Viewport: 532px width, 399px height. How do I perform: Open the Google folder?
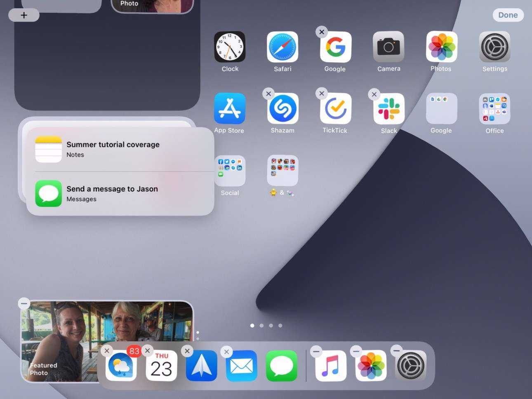(x=441, y=109)
